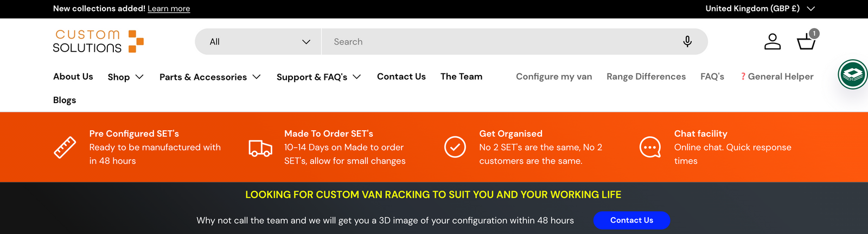Click into the Search input field
868x234 pixels.
pyautogui.click(x=502, y=42)
